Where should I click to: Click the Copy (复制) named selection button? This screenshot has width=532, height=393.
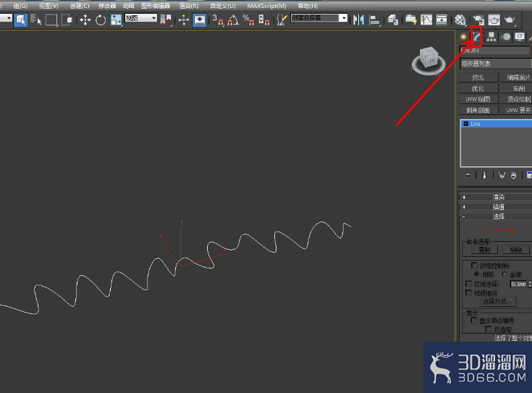tap(484, 250)
